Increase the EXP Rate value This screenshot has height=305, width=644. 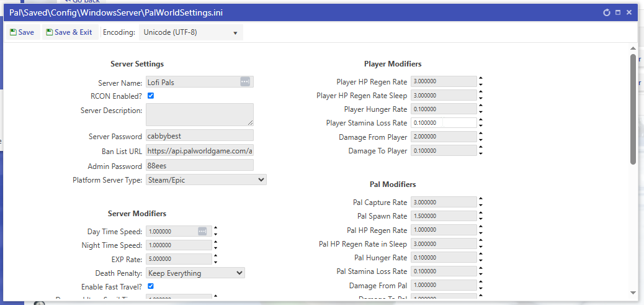point(215,256)
